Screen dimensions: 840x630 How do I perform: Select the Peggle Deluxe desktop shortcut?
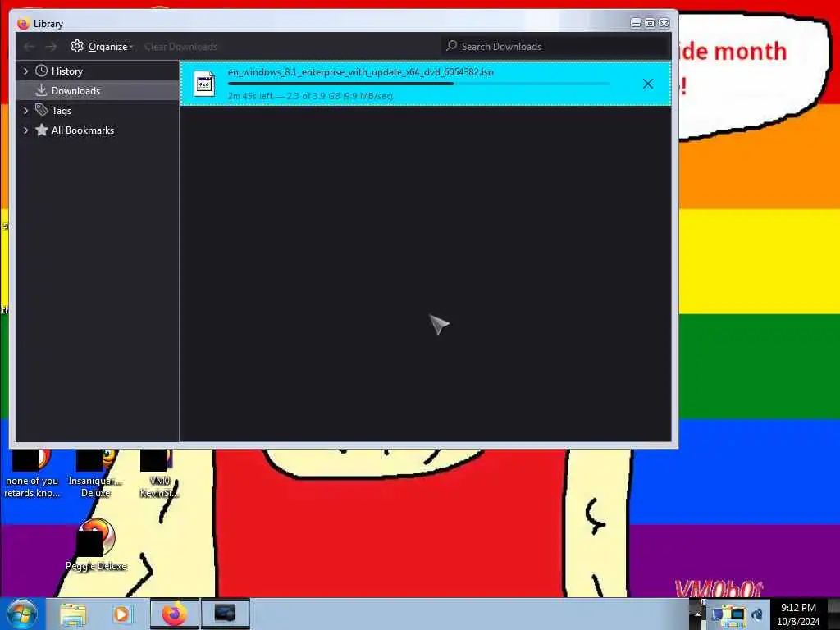[x=96, y=546]
